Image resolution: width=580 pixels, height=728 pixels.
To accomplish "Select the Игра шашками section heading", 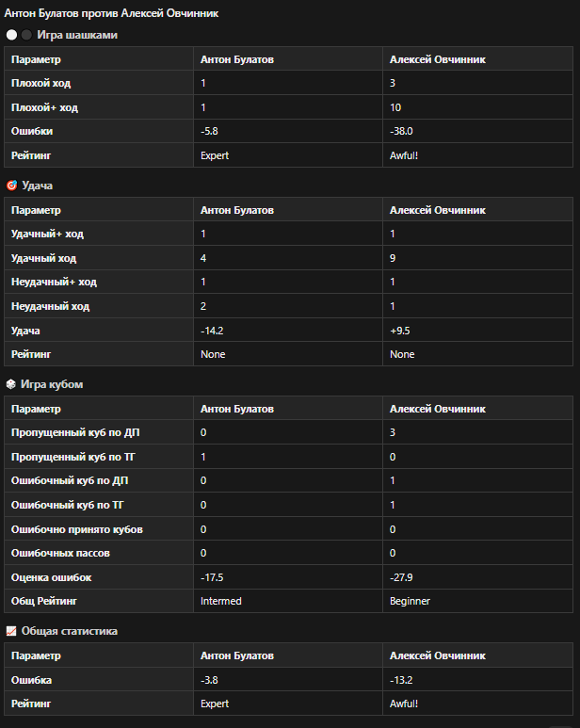I will (x=77, y=35).
